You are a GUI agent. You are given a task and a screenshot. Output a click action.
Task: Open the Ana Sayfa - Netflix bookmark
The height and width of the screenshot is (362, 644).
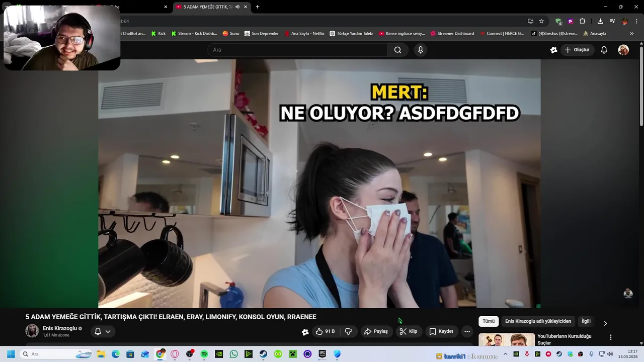[304, 34]
